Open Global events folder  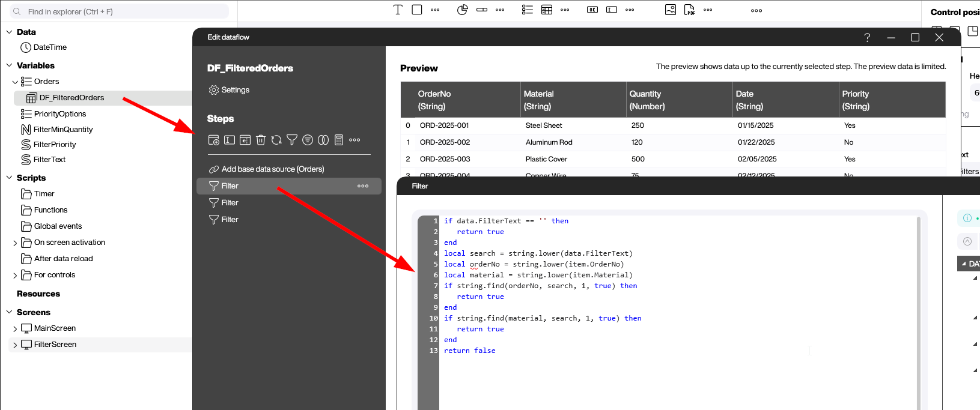click(58, 226)
